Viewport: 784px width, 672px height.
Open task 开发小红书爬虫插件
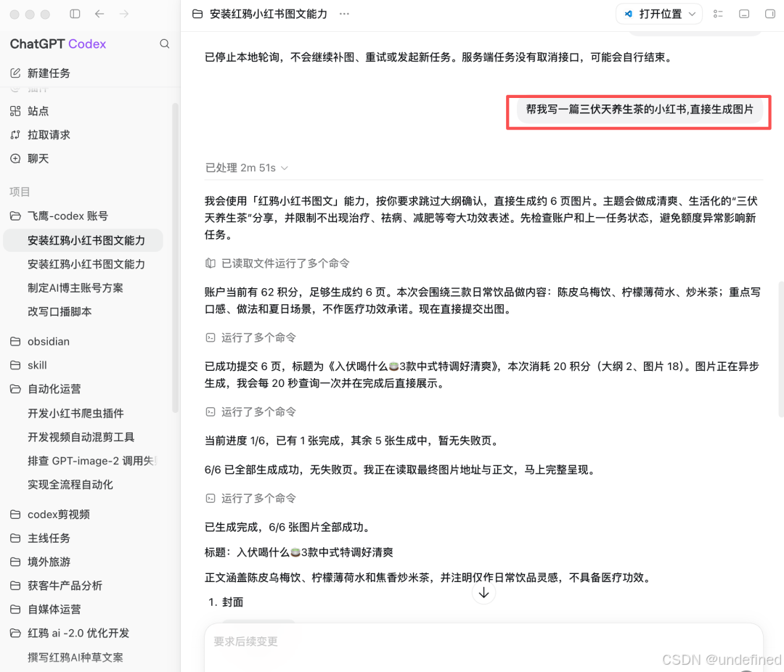click(x=75, y=414)
